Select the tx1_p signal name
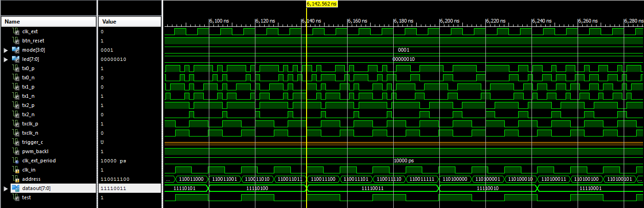The height and width of the screenshot is (208, 644). click(28, 87)
